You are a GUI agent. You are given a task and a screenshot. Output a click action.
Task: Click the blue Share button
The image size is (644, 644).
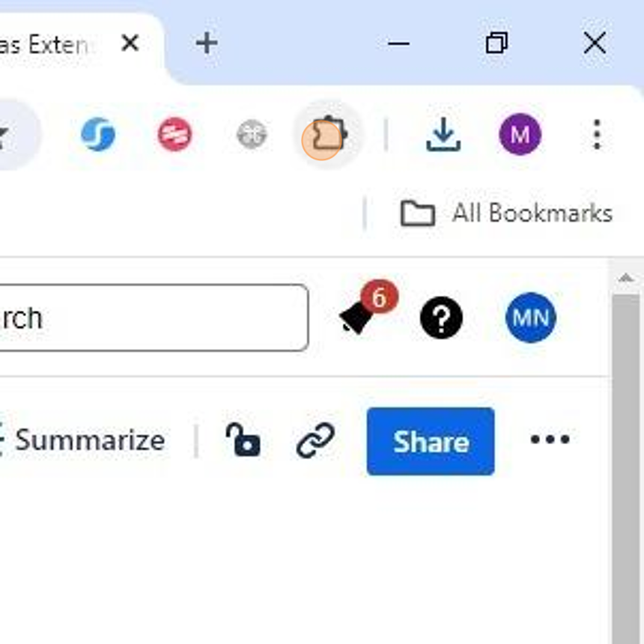(431, 441)
